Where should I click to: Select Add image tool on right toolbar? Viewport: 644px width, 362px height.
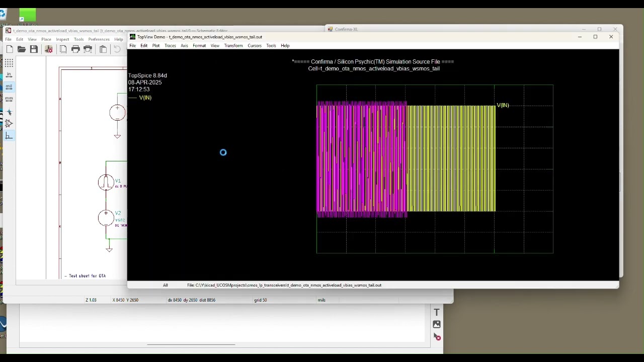coord(437,325)
